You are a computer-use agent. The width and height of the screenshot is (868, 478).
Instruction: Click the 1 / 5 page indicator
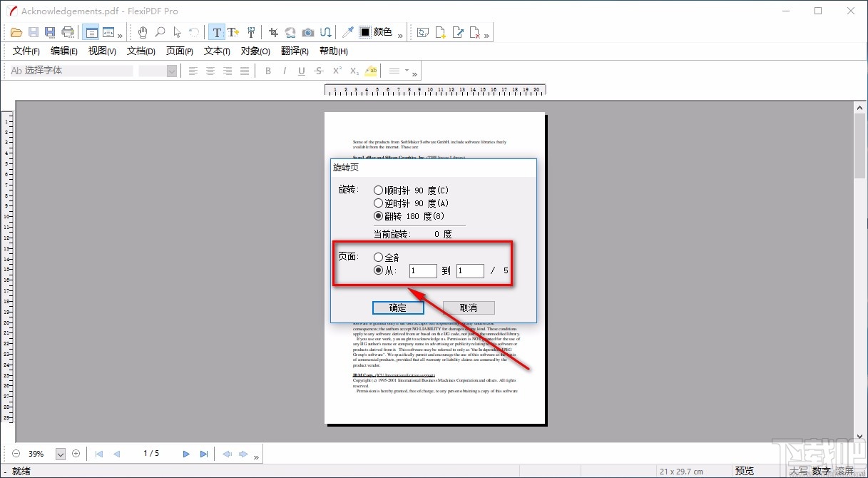(x=151, y=454)
